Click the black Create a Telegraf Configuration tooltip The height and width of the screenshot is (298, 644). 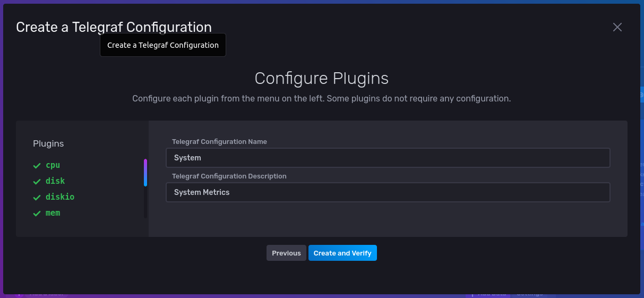pyautogui.click(x=163, y=45)
